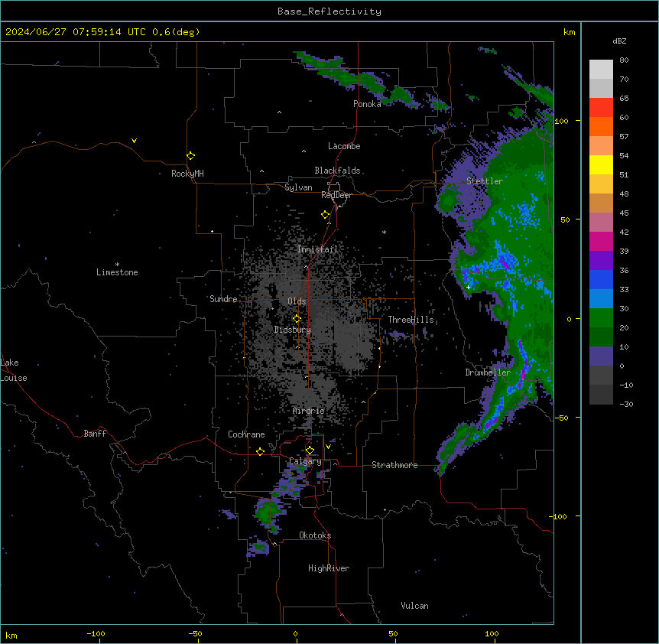Click the Sundre town label
Image resolution: width=659 pixels, height=644 pixels.
(x=223, y=299)
